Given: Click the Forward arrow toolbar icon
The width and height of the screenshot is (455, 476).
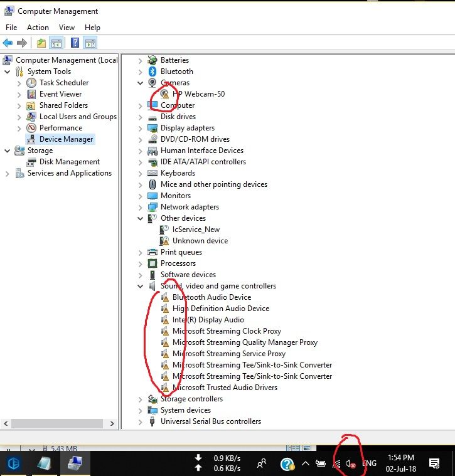Looking at the screenshot, I should pos(21,43).
